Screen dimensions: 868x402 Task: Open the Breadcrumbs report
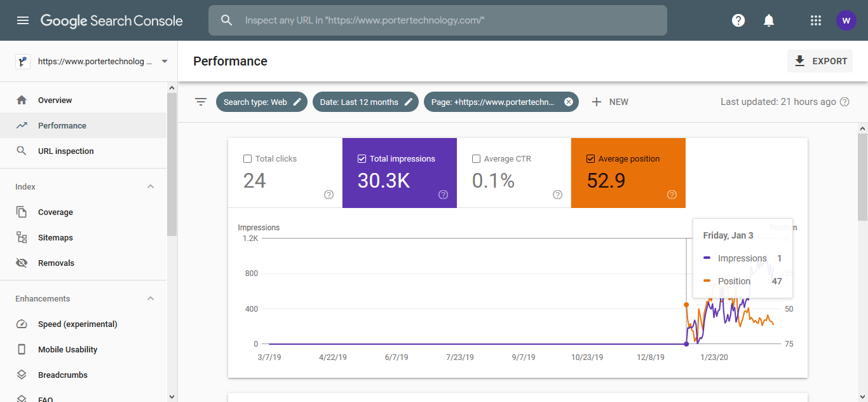point(83,375)
